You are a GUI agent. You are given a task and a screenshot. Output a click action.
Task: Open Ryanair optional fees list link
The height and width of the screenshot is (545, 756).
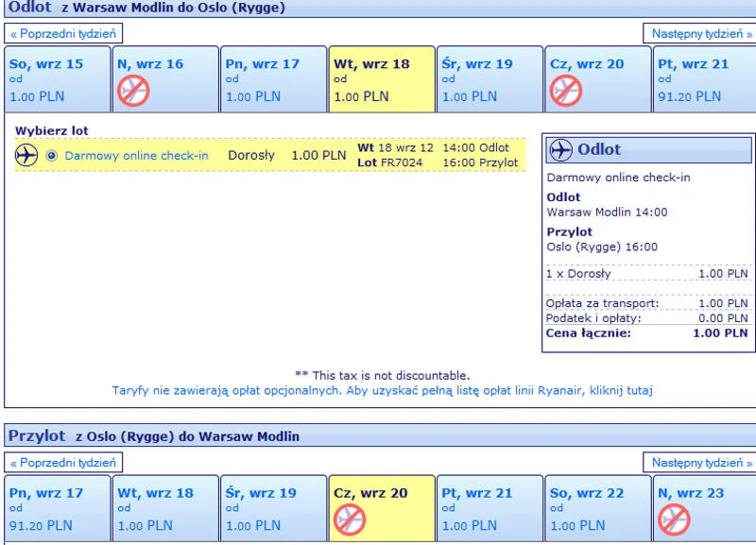[383, 390]
